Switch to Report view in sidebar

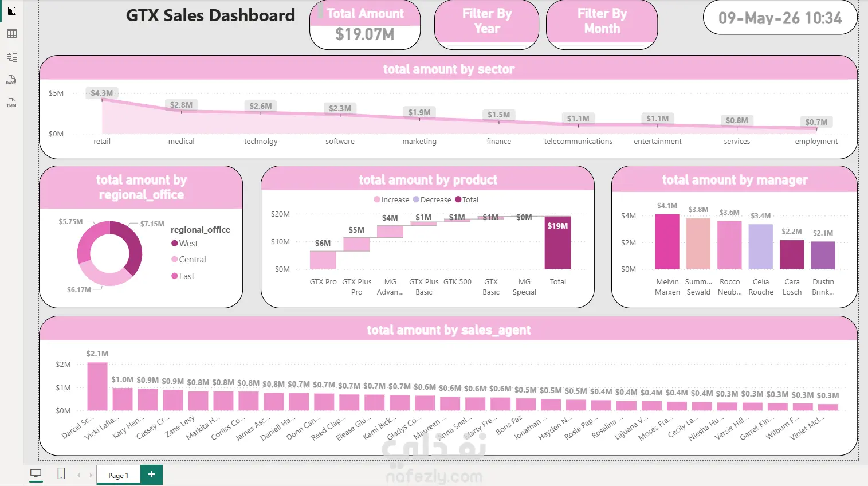coord(11,11)
